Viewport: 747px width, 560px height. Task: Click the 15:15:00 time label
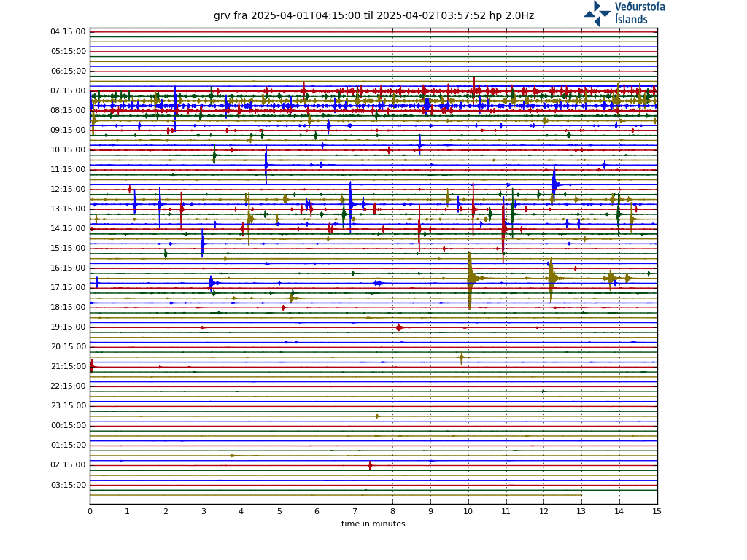[68, 248]
